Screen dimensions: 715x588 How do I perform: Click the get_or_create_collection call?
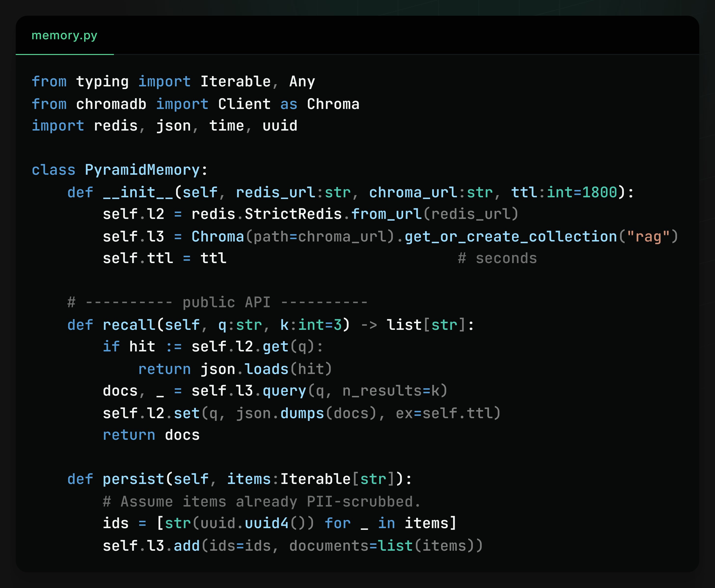click(x=511, y=236)
